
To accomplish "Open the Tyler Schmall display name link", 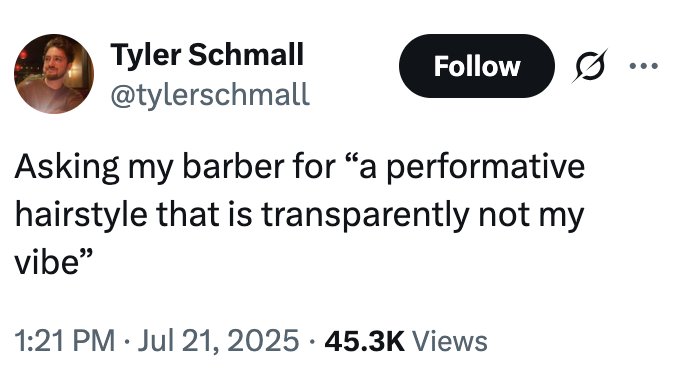I will tap(207, 55).
